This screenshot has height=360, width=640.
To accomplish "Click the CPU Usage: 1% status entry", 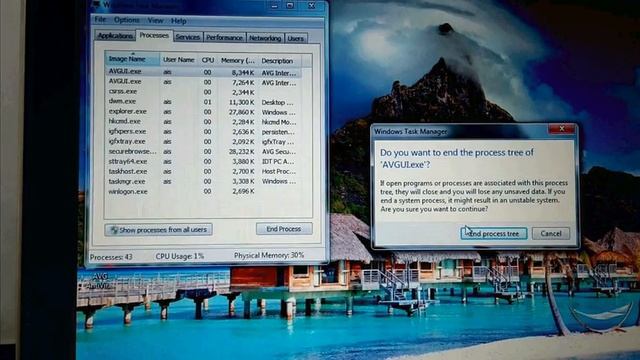I will click(180, 256).
